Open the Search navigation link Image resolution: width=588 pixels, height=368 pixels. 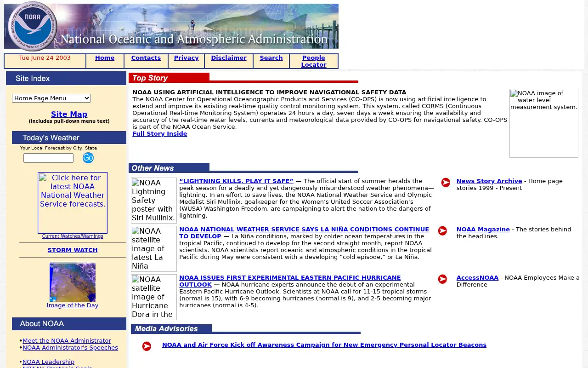point(271,57)
